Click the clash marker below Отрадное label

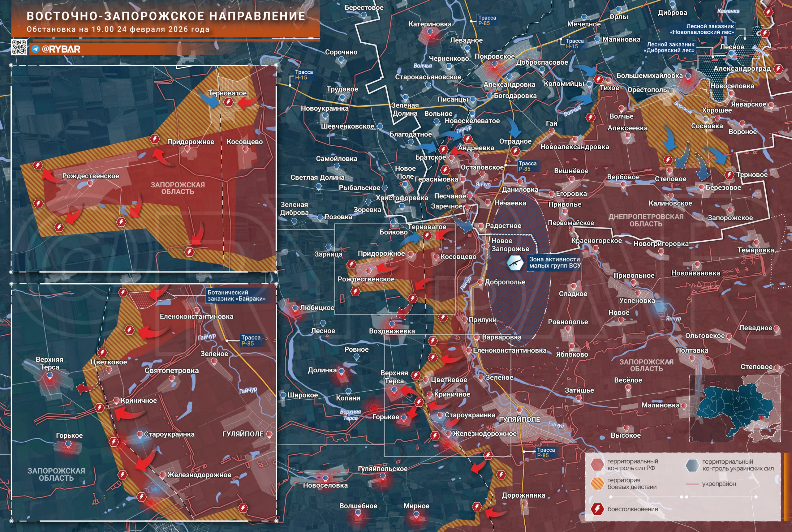point(515,151)
